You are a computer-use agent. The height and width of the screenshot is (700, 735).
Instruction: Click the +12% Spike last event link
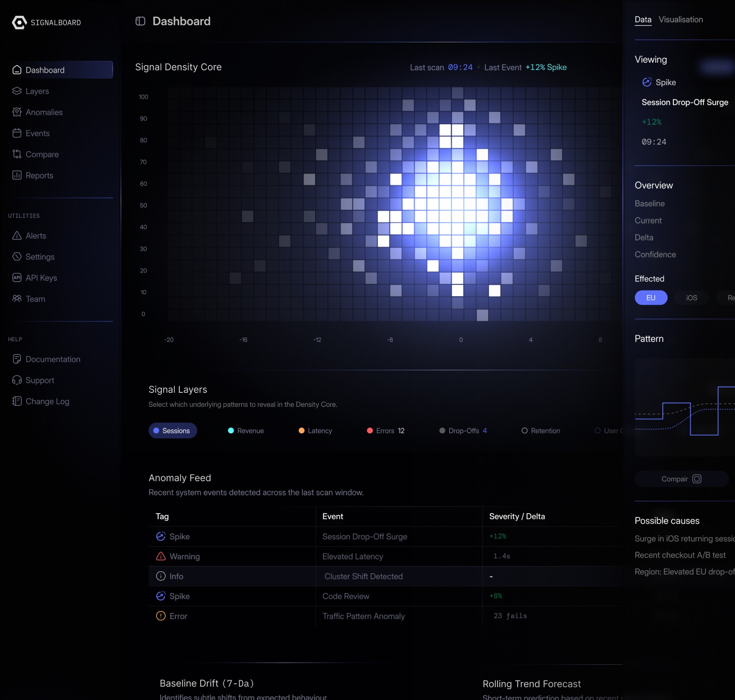[x=546, y=67]
